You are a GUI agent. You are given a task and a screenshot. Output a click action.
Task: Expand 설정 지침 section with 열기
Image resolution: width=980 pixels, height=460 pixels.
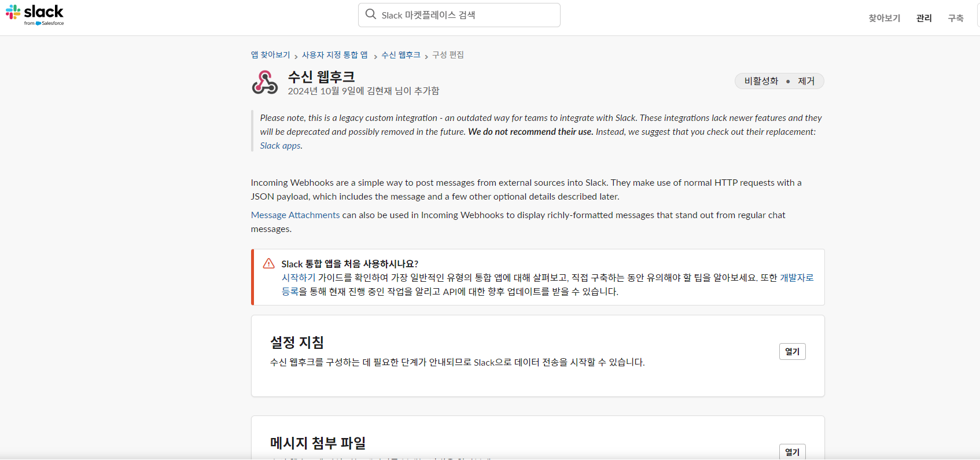click(792, 351)
